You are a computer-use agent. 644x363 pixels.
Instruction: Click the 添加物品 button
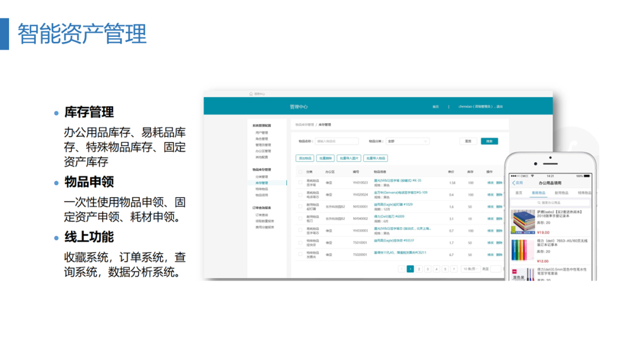[x=305, y=158]
